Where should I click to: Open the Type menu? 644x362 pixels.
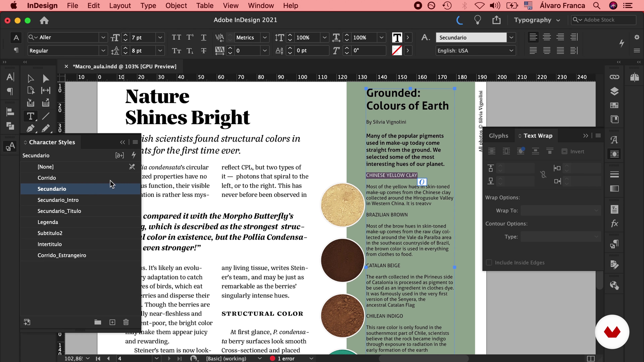(x=148, y=6)
